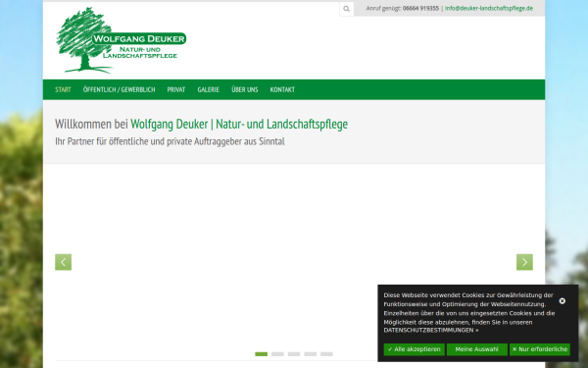This screenshot has height=368, width=588.
Task: Open the START menu item
Action: 63,89
